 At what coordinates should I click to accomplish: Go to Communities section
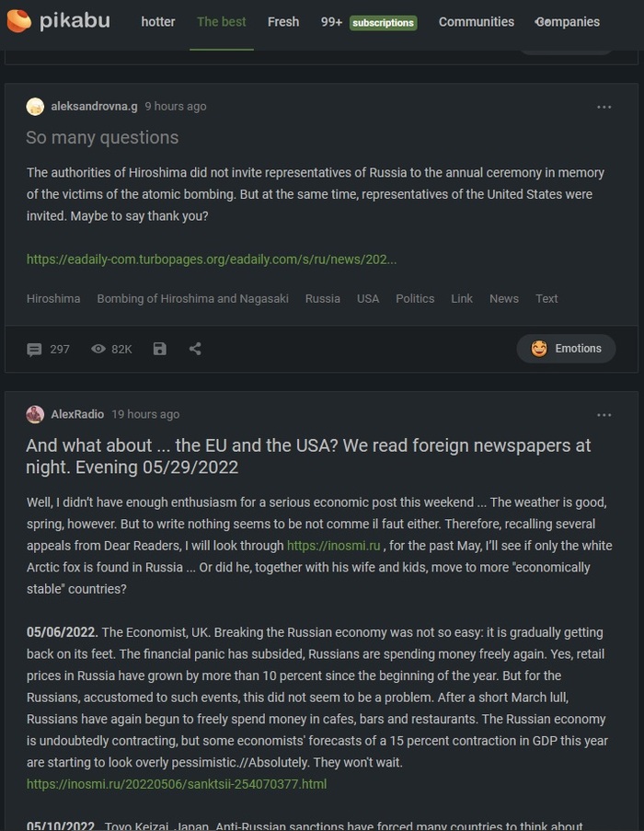point(477,21)
